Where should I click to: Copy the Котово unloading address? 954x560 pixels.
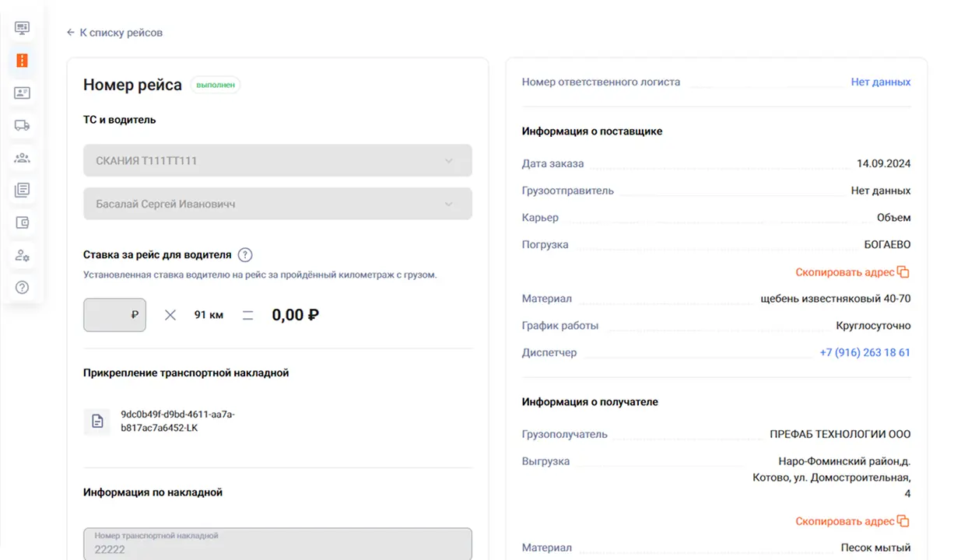click(x=852, y=521)
